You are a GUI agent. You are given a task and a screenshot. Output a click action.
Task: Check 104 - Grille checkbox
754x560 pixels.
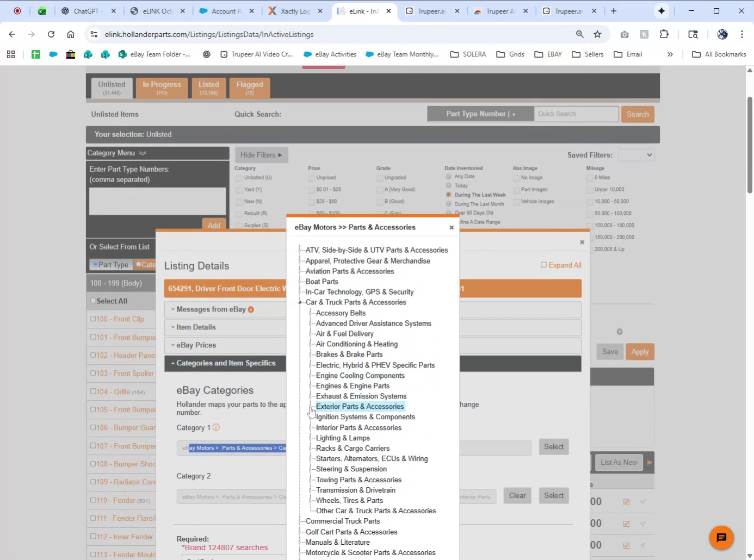tap(93, 391)
